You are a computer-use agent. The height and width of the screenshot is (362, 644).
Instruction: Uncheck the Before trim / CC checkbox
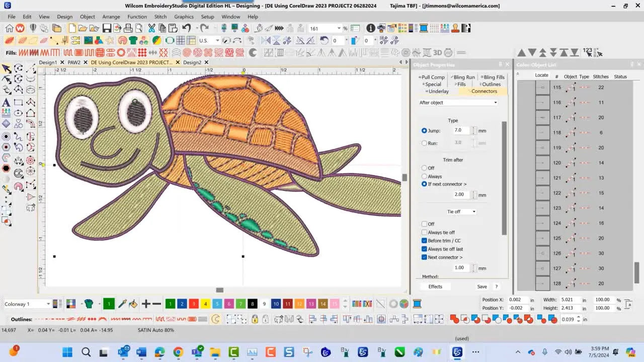click(424, 241)
